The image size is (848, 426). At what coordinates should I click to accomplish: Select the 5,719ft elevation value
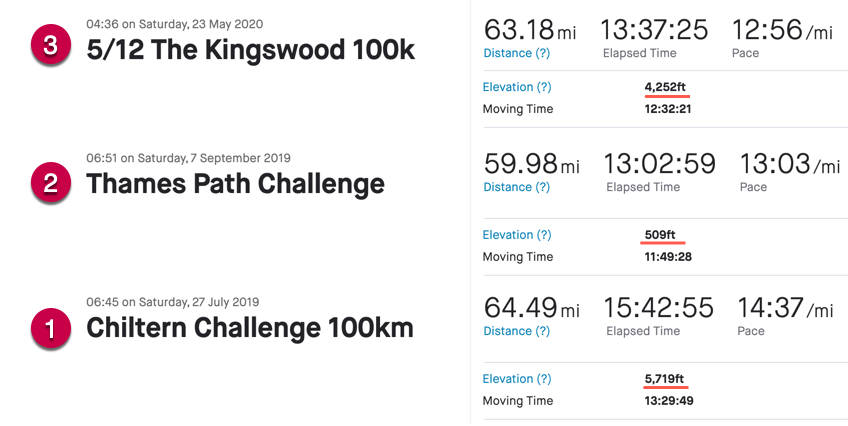coord(665,379)
